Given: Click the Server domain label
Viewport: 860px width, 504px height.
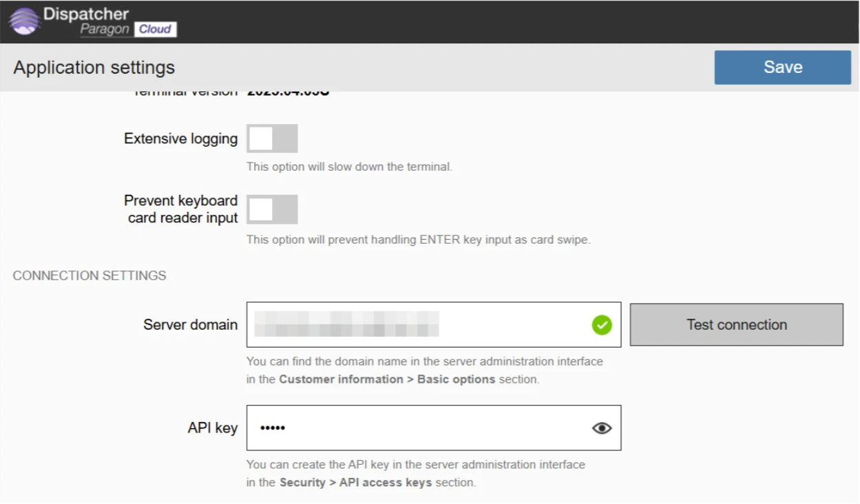Looking at the screenshot, I should pos(190,325).
